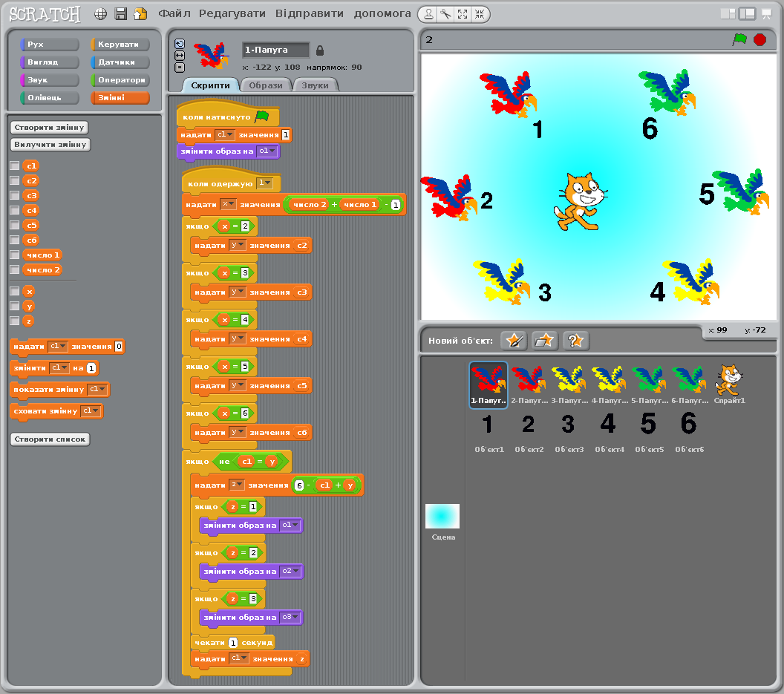
Task: Click Створити список button
Action: [50, 439]
